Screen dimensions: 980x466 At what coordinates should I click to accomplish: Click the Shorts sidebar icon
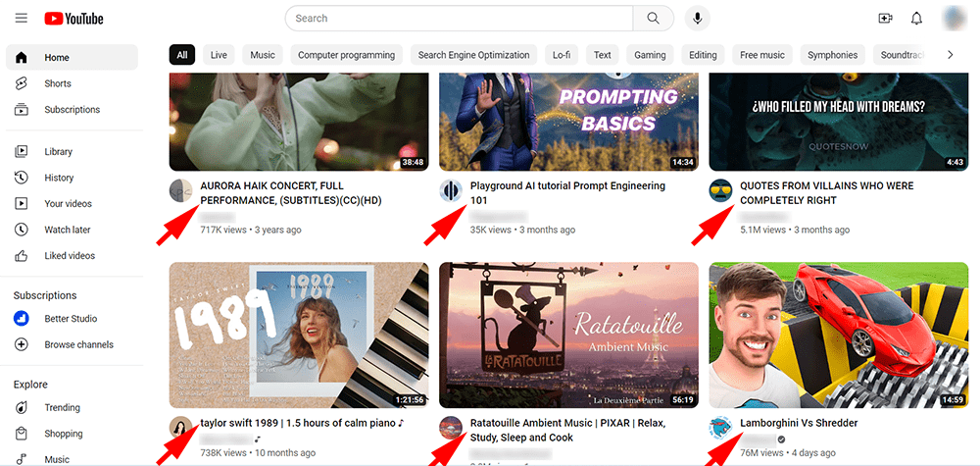pyautogui.click(x=22, y=83)
